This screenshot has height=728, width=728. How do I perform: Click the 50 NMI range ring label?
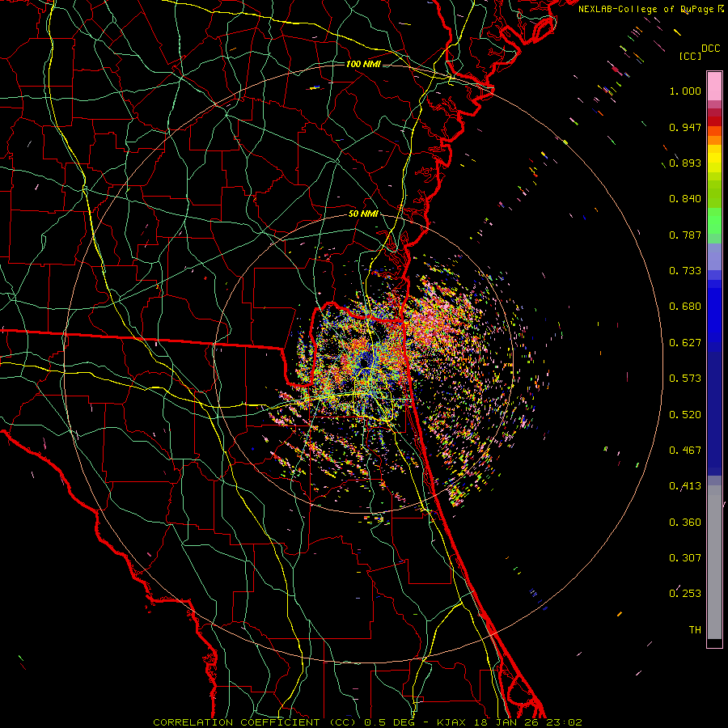(x=363, y=214)
